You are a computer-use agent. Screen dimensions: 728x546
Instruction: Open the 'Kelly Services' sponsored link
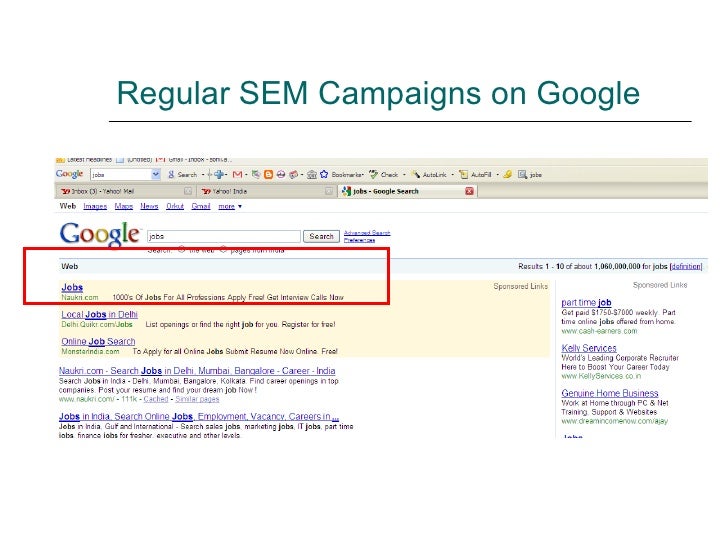(589, 348)
